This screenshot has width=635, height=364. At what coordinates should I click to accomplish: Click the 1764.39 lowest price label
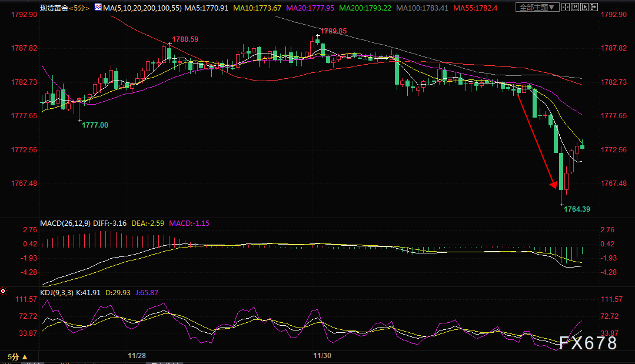577,209
